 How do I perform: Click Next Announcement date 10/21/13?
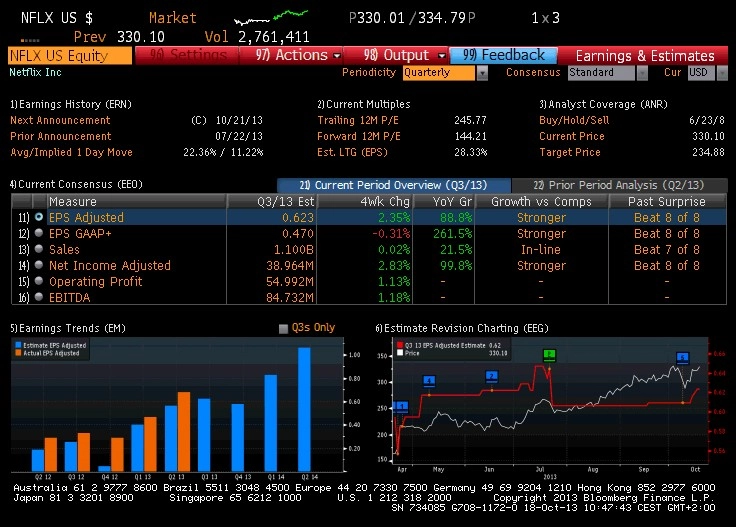[239, 120]
